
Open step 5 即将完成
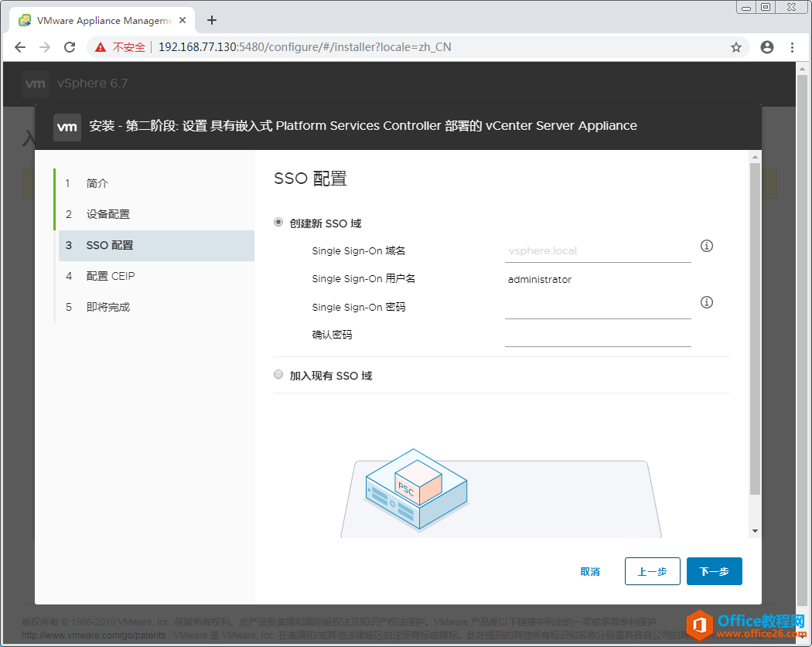click(x=155, y=307)
